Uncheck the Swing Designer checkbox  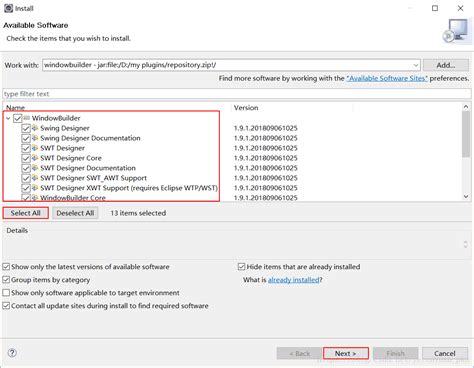(x=26, y=128)
